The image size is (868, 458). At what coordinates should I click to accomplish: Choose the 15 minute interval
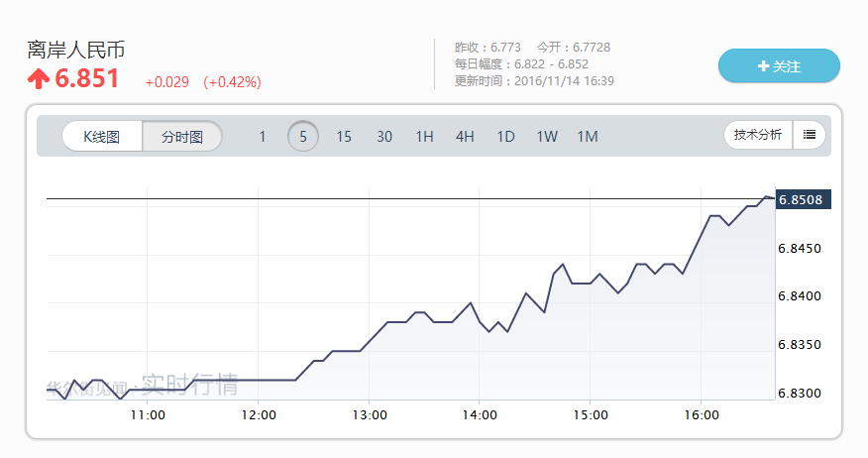point(344,137)
